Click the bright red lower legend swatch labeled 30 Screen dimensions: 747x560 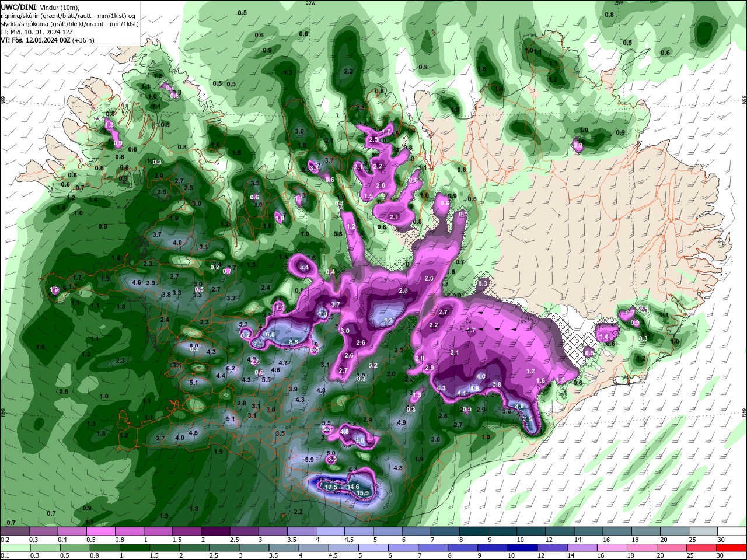[732, 548]
